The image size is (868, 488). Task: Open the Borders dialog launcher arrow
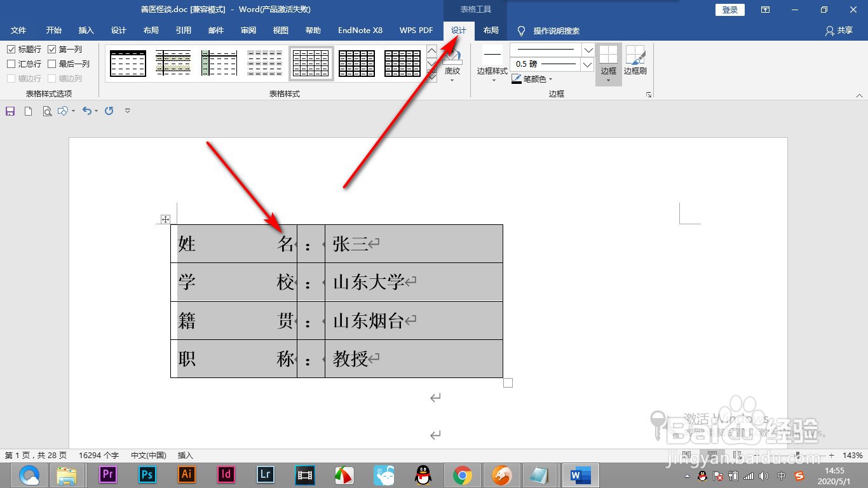click(648, 93)
